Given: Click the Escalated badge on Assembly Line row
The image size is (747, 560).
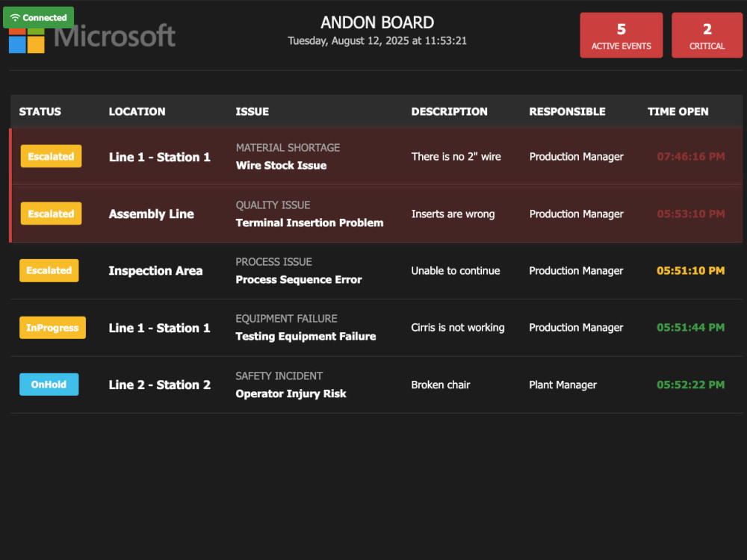Looking at the screenshot, I should click(x=51, y=214).
